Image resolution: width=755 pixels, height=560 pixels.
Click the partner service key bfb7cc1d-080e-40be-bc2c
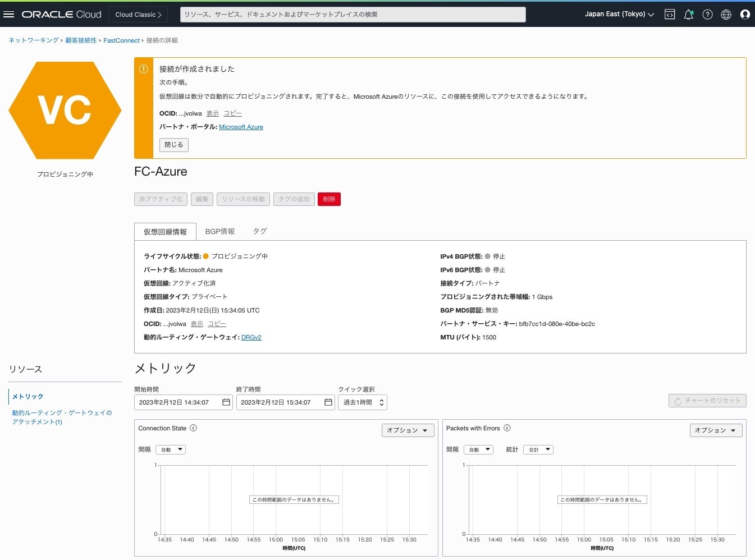pos(557,324)
